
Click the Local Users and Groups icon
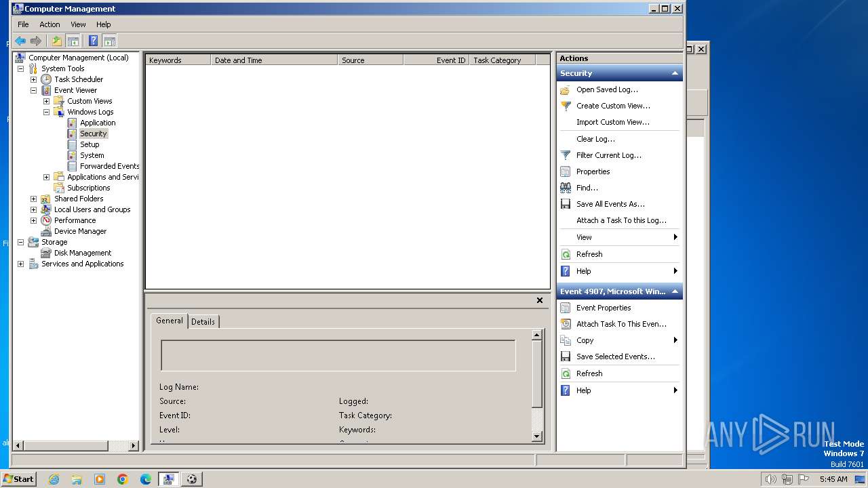pyautogui.click(x=46, y=209)
